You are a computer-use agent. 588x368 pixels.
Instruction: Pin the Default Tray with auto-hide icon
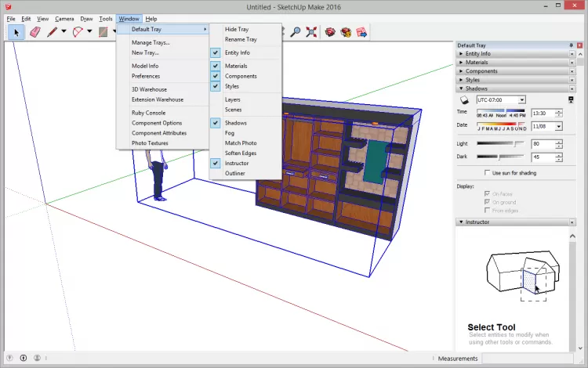point(572,46)
